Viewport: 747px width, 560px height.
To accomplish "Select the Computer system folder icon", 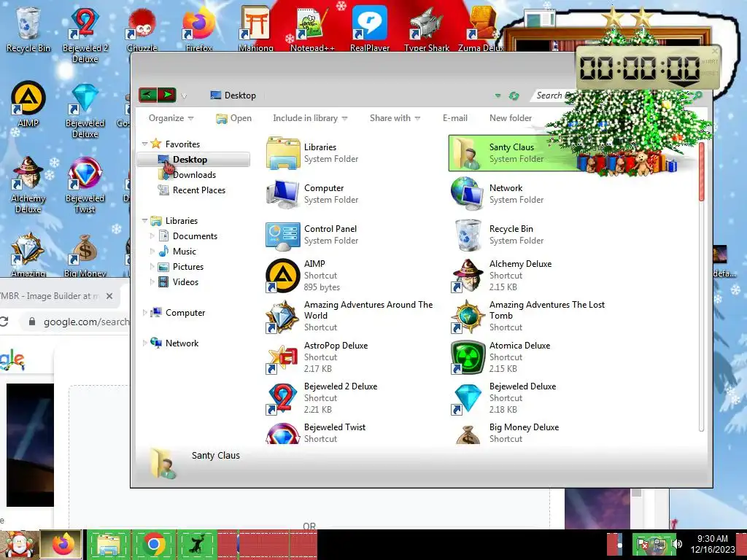I will pyautogui.click(x=283, y=194).
